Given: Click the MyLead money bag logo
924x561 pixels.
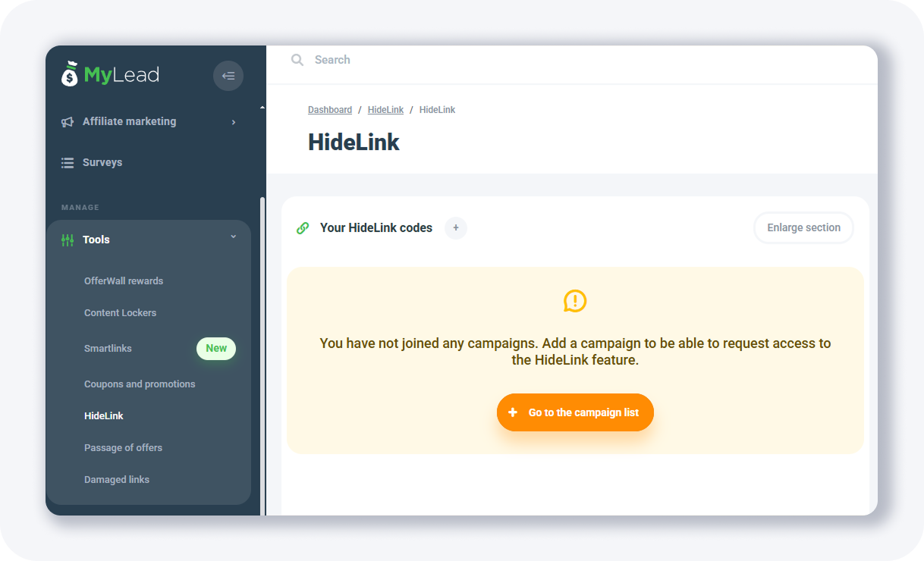Looking at the screenshot, I should 70,74.
